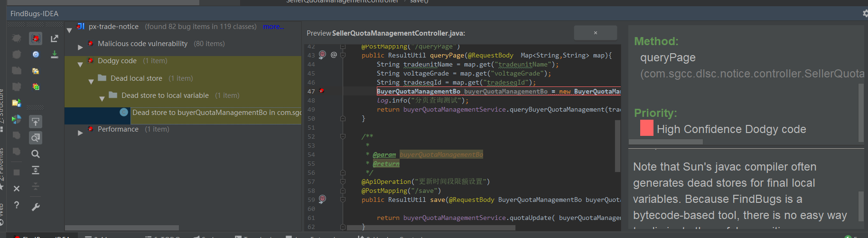The image size is (868, 238).
Task: Collapse the Dead local store node
Action: point(91,82)
